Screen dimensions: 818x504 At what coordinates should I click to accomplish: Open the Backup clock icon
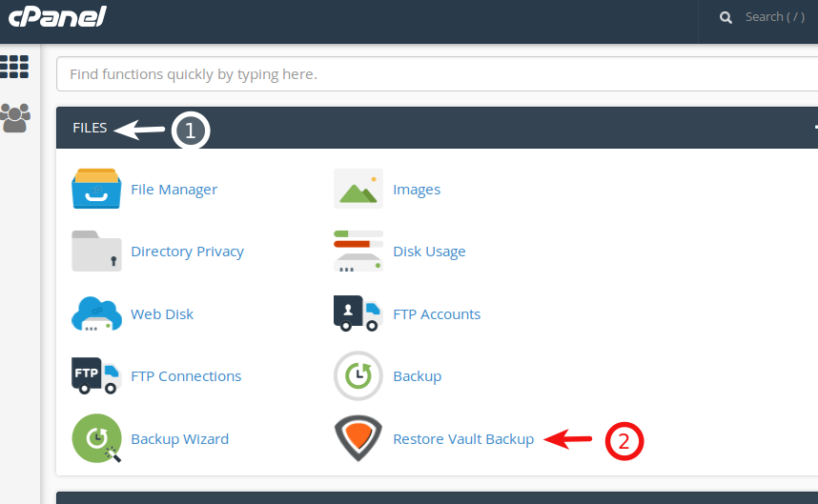click(x=358, y=375)
